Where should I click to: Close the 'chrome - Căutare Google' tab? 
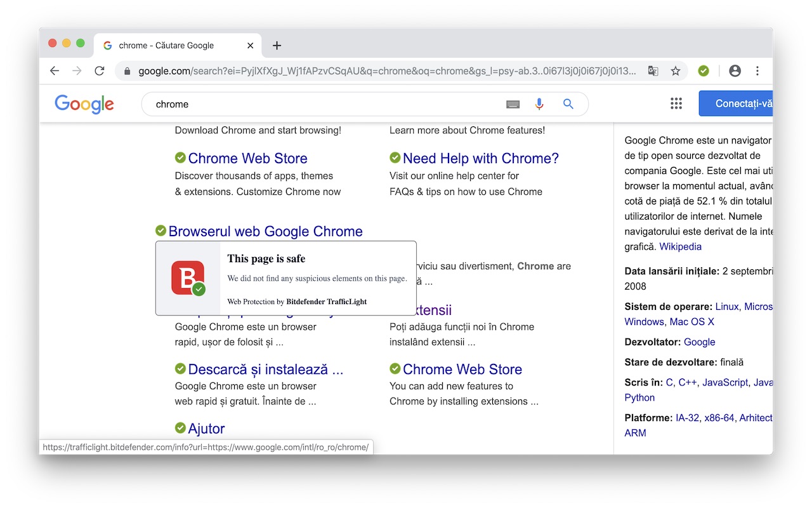pyautogui.click(x=251, y=46)
